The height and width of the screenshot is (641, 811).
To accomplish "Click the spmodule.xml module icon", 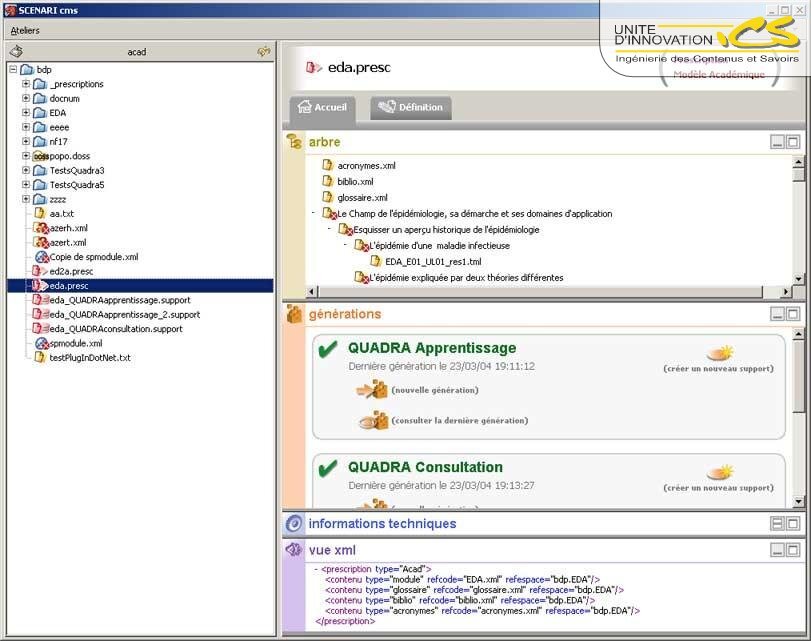I will pyautogui.click(x=41, y=343).
